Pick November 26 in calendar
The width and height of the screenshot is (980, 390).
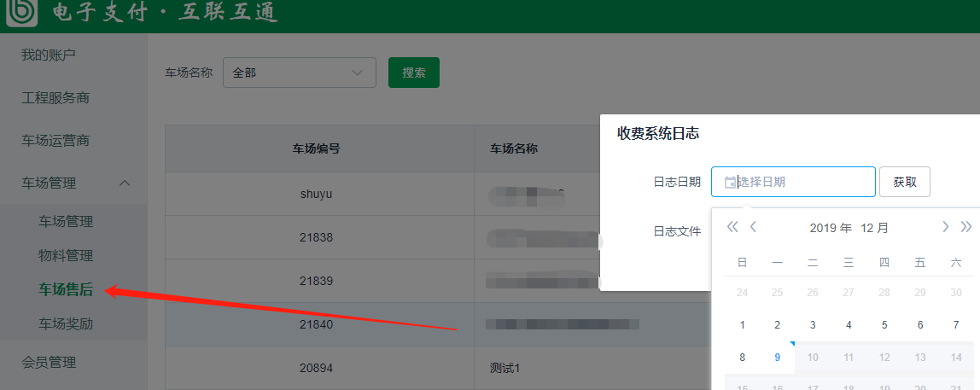tap(814, 293)
